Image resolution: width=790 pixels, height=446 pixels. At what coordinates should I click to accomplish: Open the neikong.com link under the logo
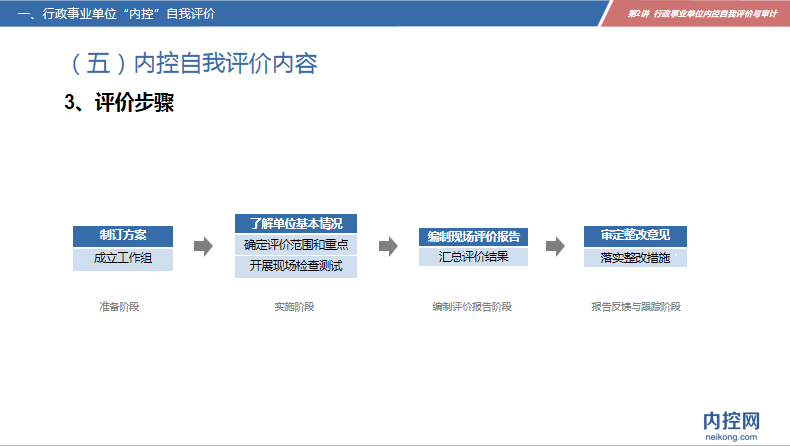pos(732,437)
